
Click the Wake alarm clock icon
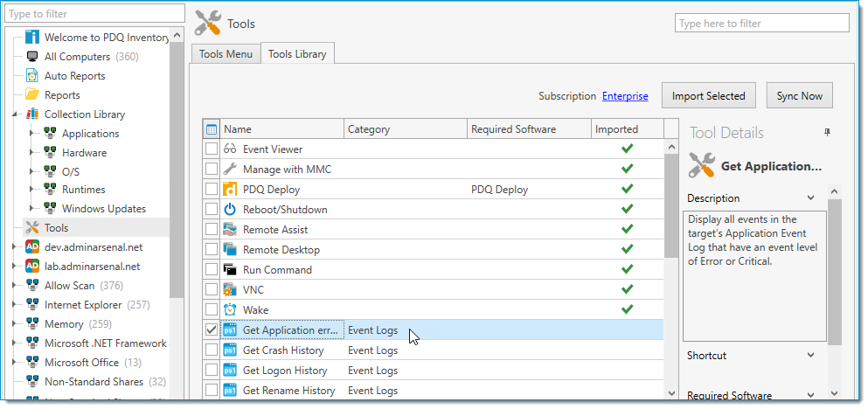point(230,310)
